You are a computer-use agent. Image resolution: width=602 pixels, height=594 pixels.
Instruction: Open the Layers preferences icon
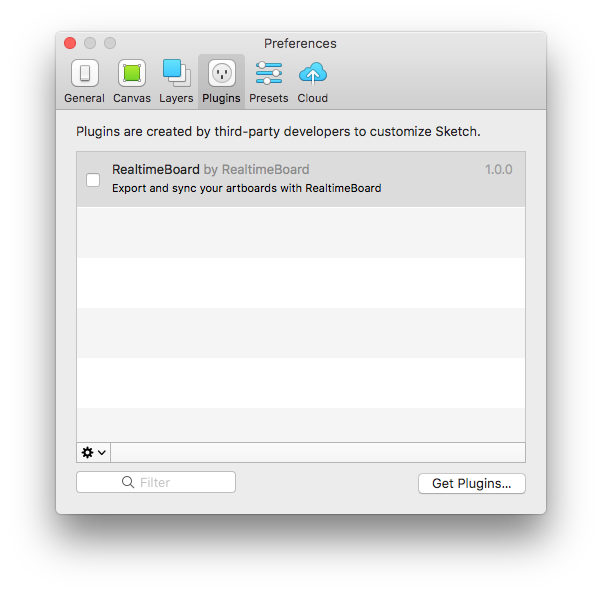click(176, 73)
